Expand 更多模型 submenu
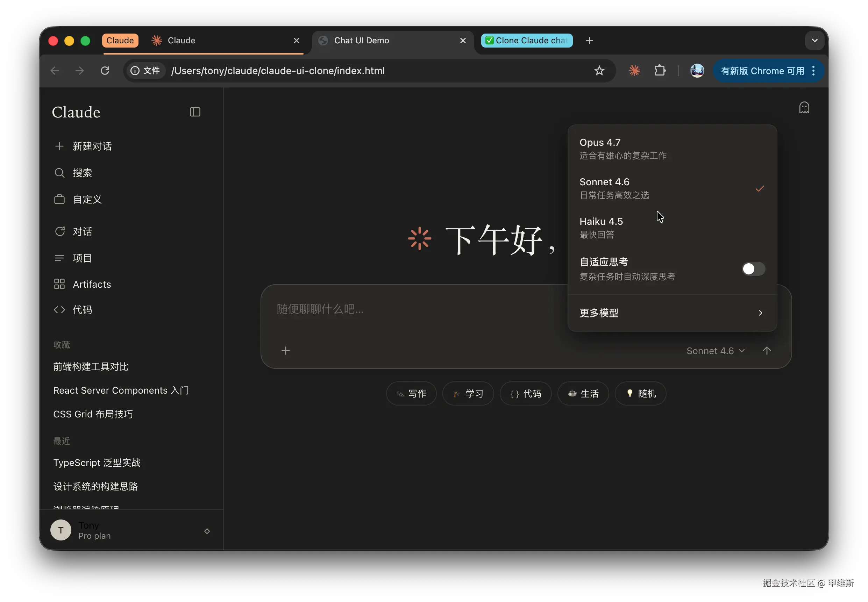Viewport: 868px width, 602px height. tap(671, 313)
